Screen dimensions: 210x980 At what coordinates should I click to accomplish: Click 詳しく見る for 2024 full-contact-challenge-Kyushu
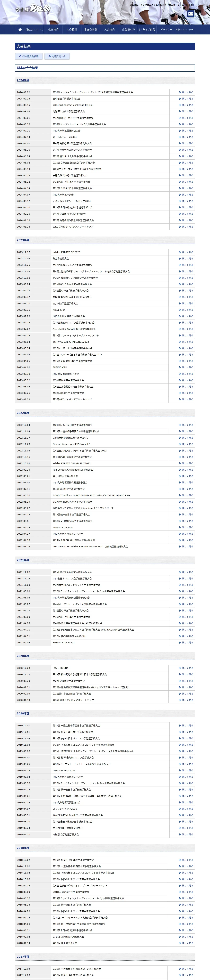tap(186, 105)
